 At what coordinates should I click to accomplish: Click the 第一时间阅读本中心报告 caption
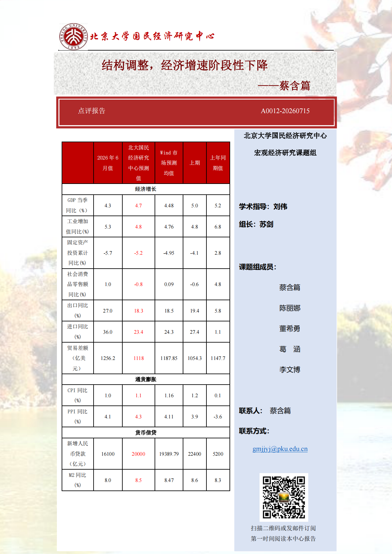click(x=283, y=539)
